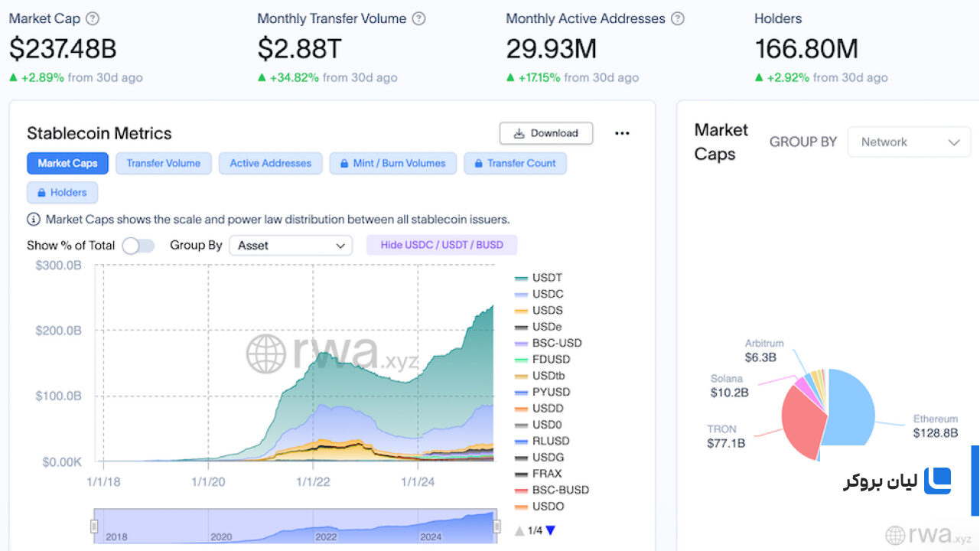Click the Ethereum $128.8B pie label

coord(935,426)
